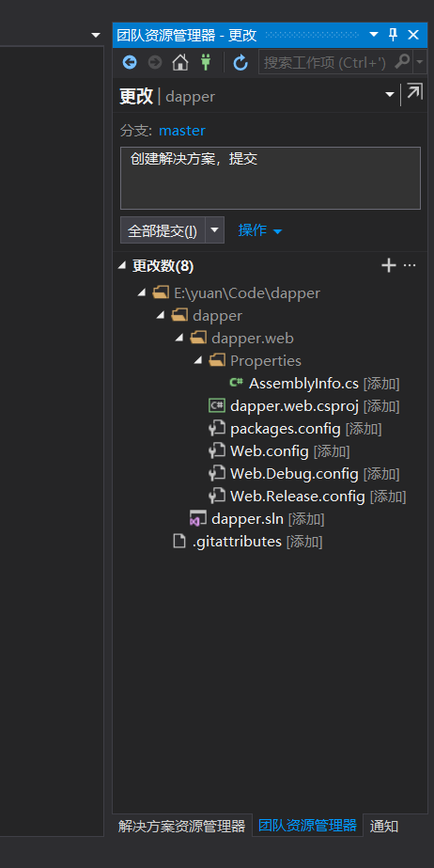Click the config icon beside Web.config

click(217, 451)
